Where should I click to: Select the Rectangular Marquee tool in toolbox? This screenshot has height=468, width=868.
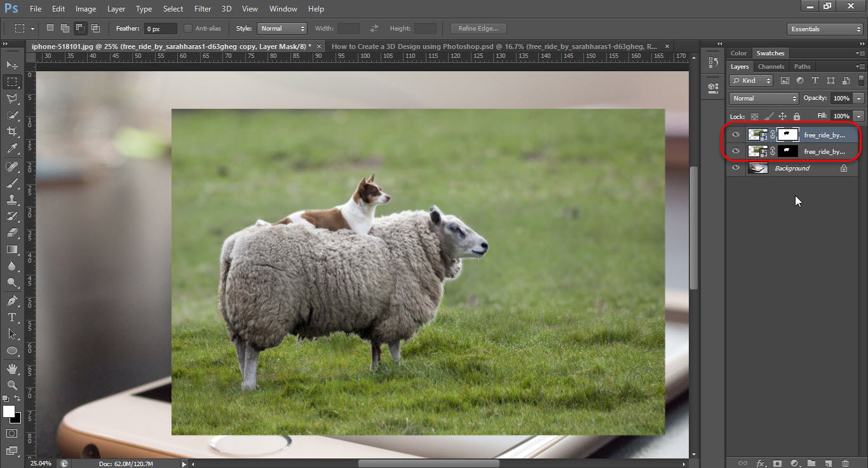(x=12, y=82)
